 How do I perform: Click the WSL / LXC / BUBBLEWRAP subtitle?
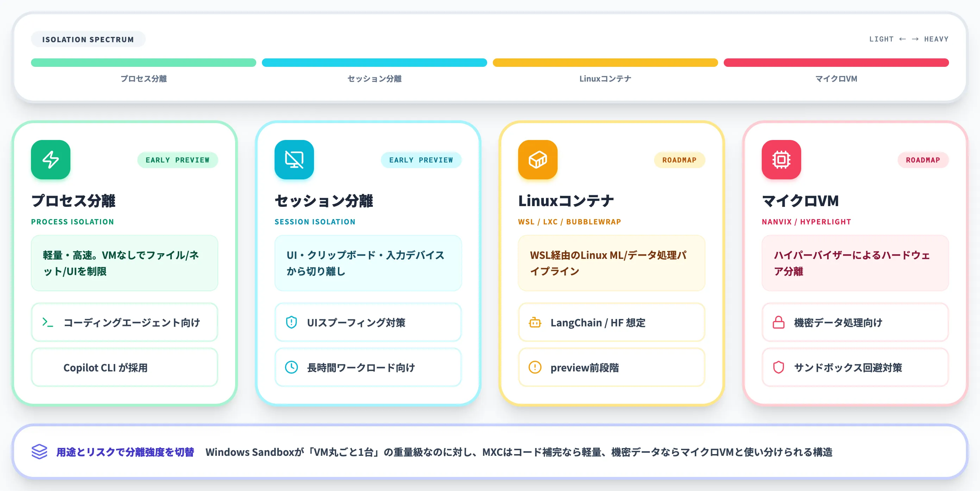[570, 222]
